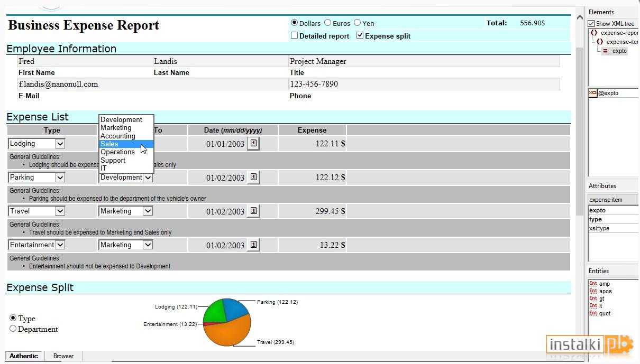The height and width of the screenshot is (364, 640).
Task: Choose Development from the open list
Action: click(126, 119)
